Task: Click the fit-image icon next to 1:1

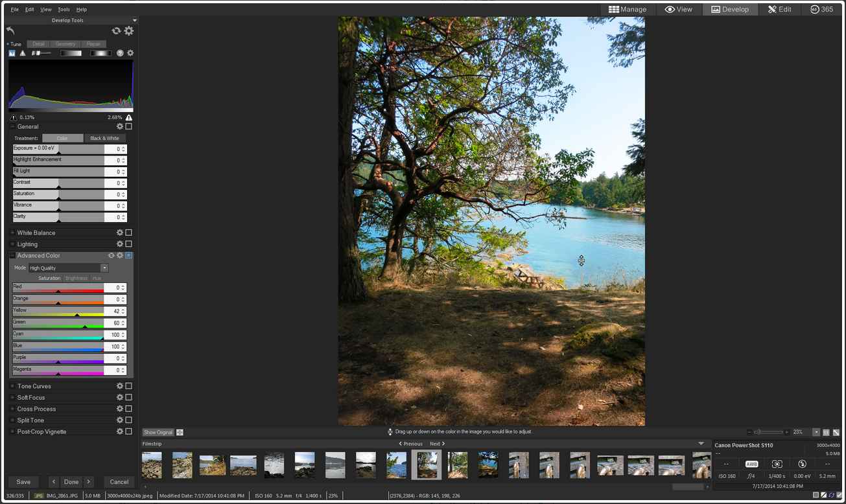Action: (836, 432)
